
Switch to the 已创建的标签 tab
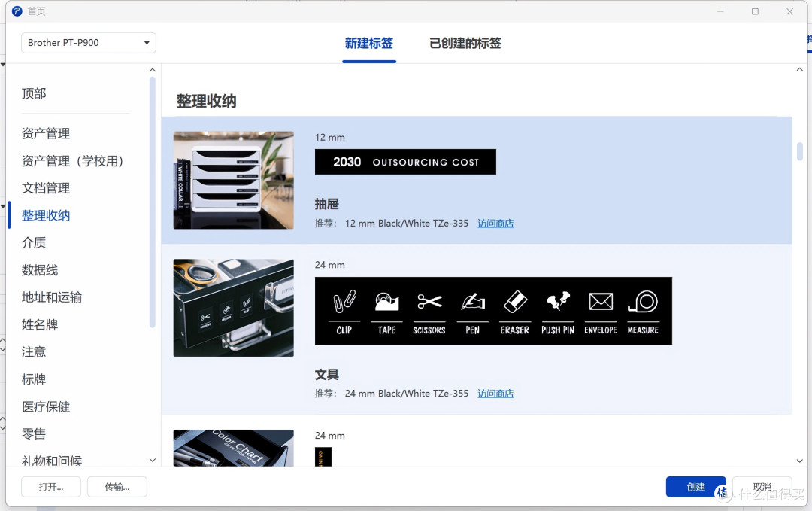[x=465, y=44]
